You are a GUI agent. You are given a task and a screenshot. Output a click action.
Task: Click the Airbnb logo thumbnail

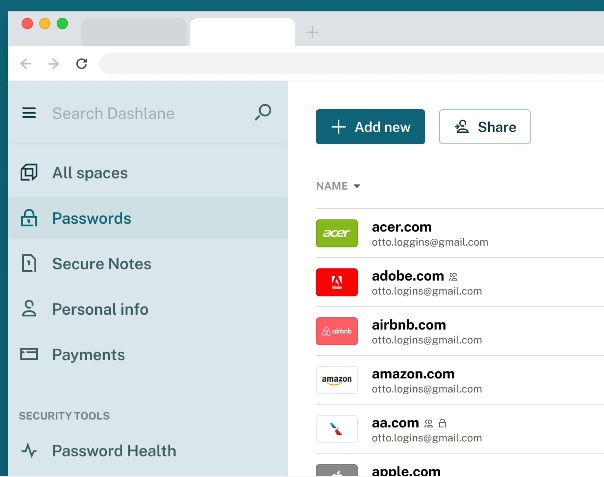pos(337,331)
